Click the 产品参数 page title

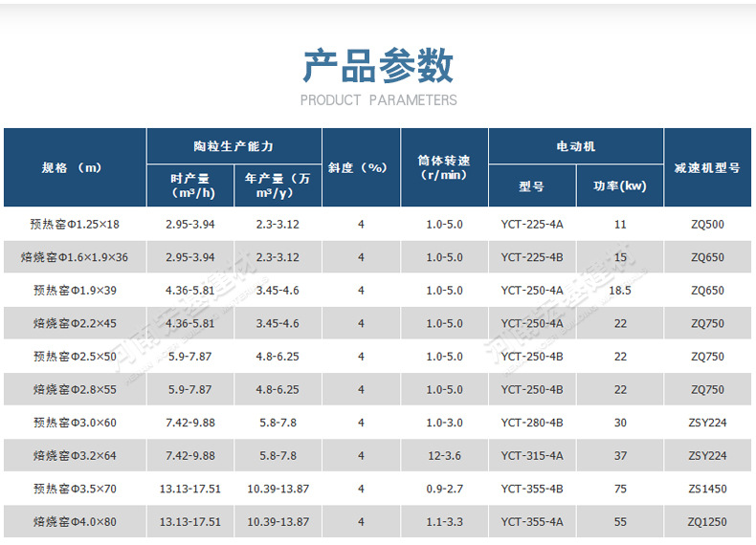pyautogui.click(x=378, y=66)
